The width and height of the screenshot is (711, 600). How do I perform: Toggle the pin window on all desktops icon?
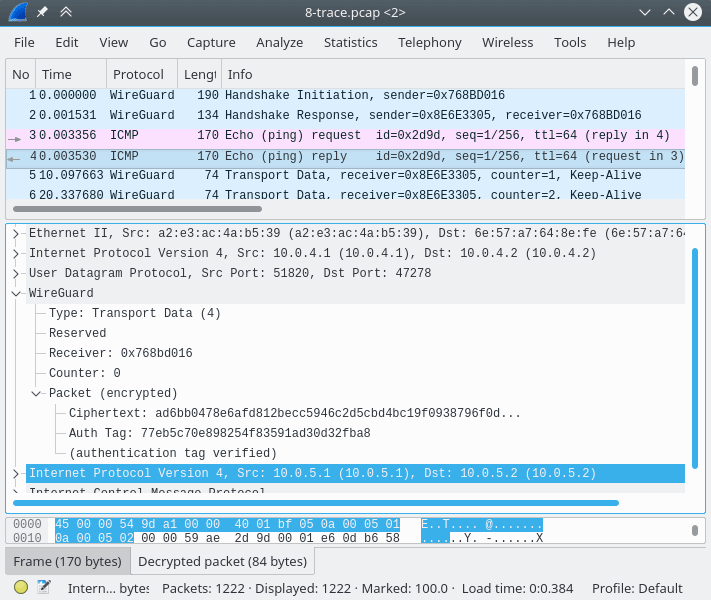[x=42, y=13]
